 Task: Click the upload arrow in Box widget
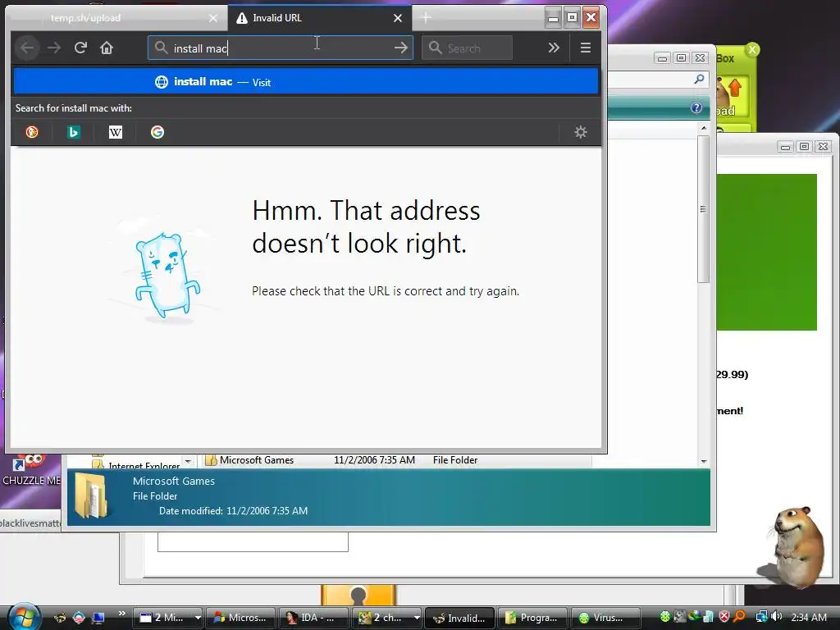coord(734,87)
